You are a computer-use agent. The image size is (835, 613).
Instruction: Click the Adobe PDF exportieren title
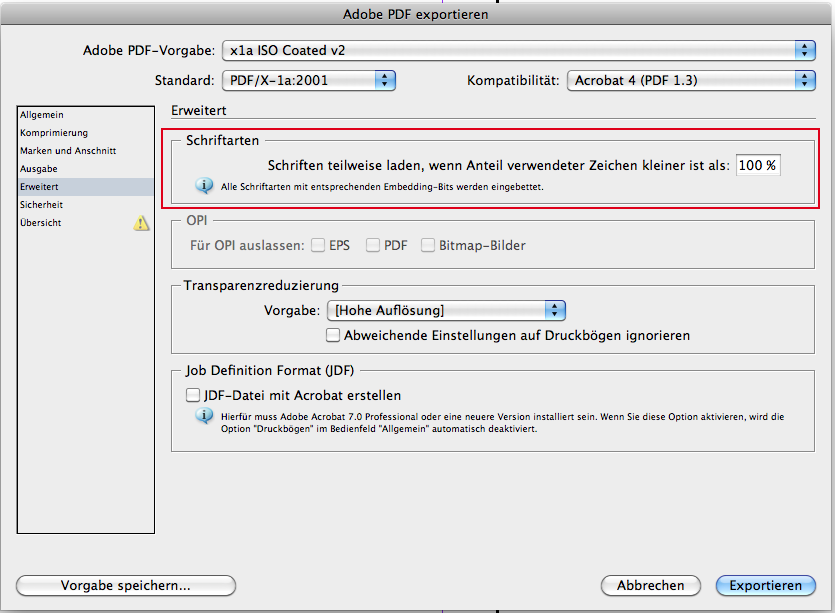[416, 14]
